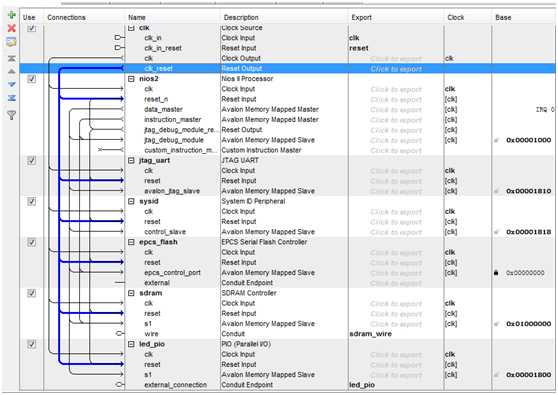This screenshot has width=558, height=395.
Task: Toggle the Use checkbox for sysid
Action: [x=31, y=201]
